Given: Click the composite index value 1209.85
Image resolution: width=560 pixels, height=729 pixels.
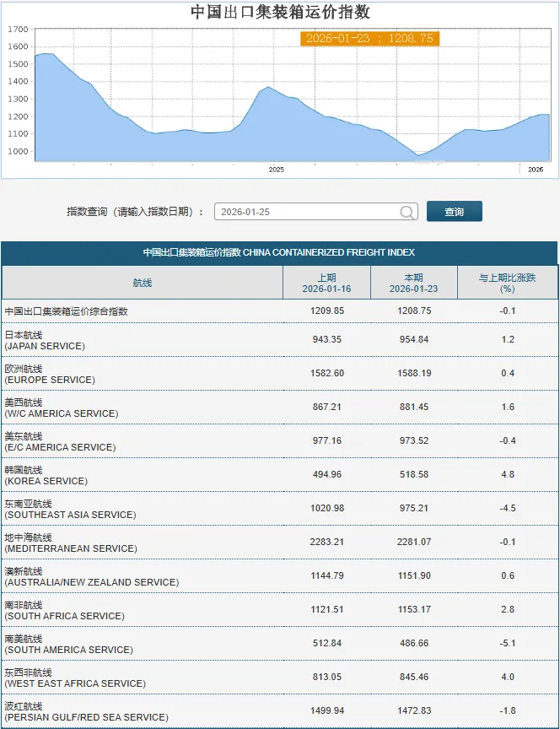Looking at the screenshot, I should 327,310.
